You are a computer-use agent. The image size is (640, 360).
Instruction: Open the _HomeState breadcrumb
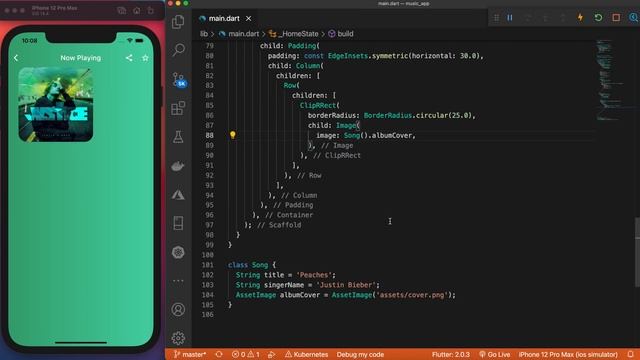point(299,34)
